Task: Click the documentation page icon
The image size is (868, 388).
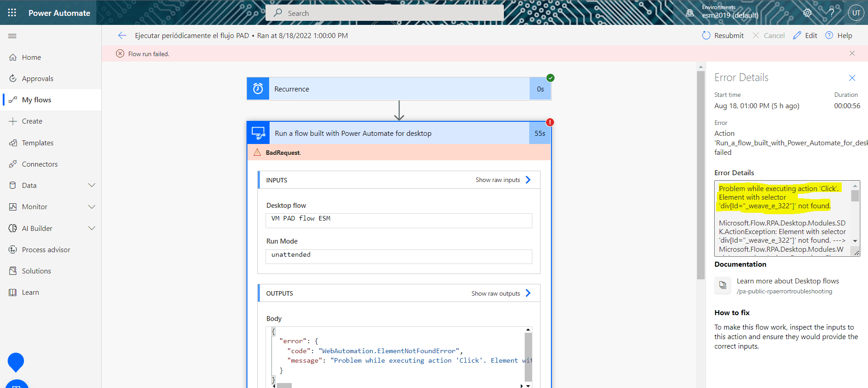Action: [723, 285]
